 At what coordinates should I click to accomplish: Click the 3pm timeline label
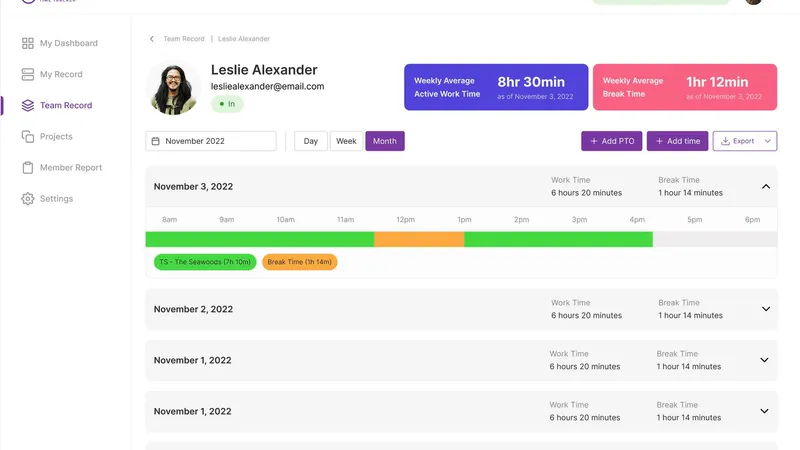(x=579, y=220)
